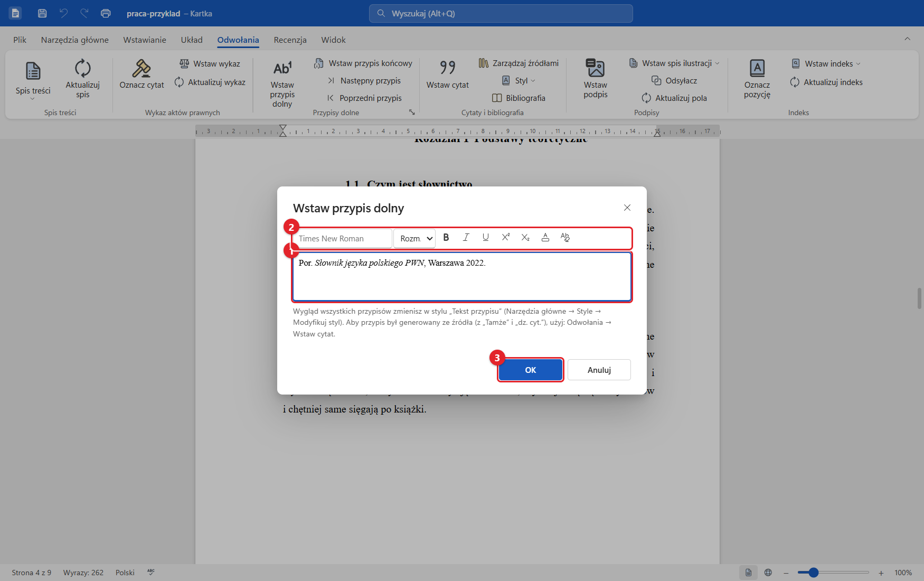Cancel the dialog with Anuluj

coord(599,370)
